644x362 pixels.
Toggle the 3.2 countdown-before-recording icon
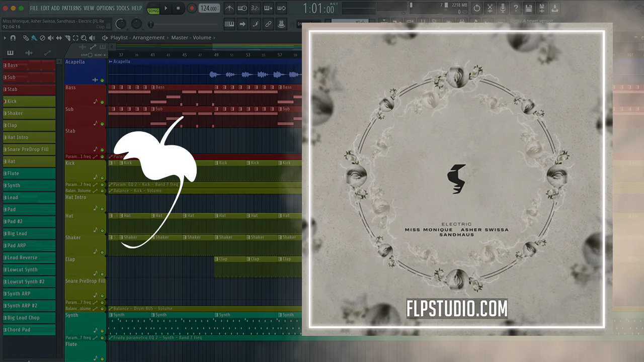pos(255,9)
